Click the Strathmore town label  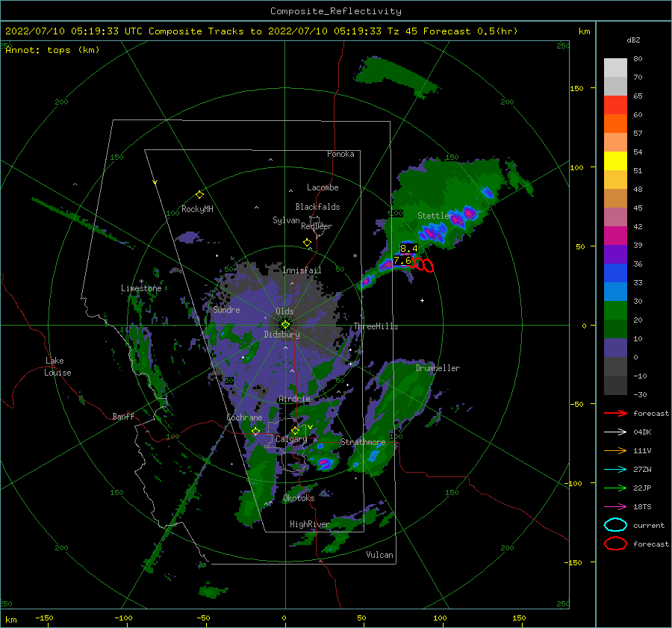pos(363,442)
